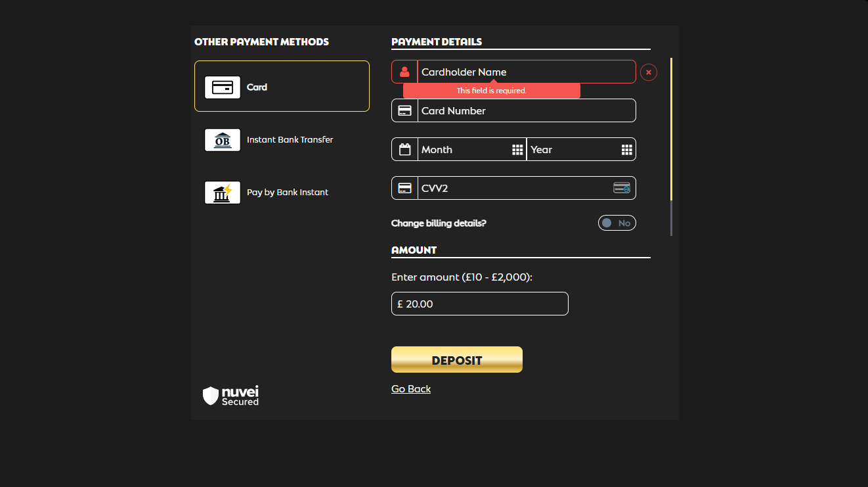The image size is (868, 487).
Task: Click the CVV2 help card icon
Action: pyautogui.click(x=621, y=188)
